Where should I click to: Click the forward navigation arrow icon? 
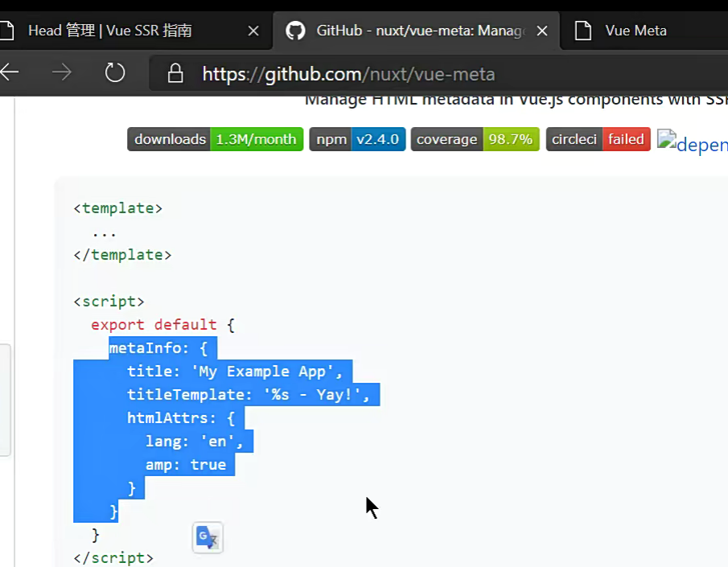tap(61, 72)
